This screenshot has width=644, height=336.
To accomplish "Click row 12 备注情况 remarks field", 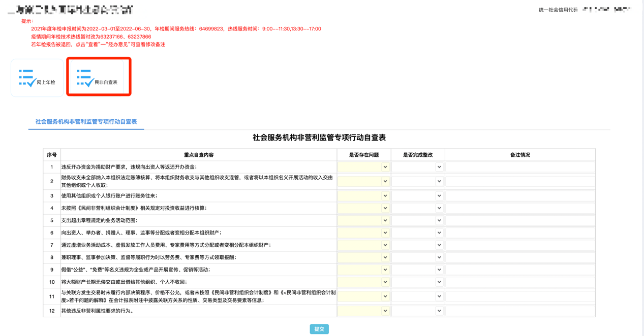I will [519, 310].
